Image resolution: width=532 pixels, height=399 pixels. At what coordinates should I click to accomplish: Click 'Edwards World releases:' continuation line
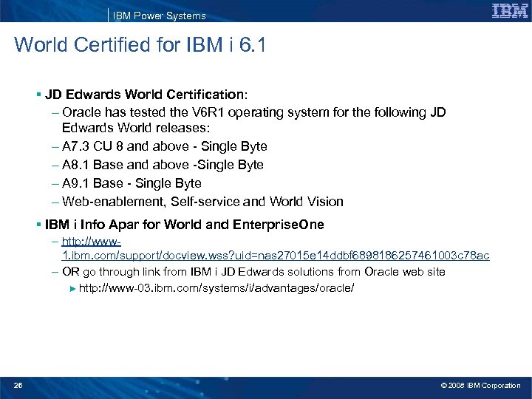pos(136,128)
